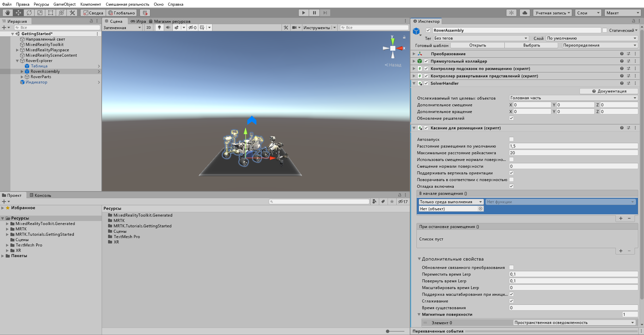Click the scene orientation gizmo center

pyautogui.click(x=393, y=48)
